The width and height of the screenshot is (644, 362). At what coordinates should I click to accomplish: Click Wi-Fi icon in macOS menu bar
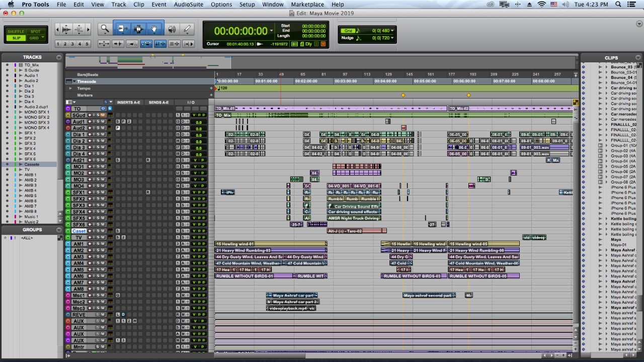(x=542, y=5)
